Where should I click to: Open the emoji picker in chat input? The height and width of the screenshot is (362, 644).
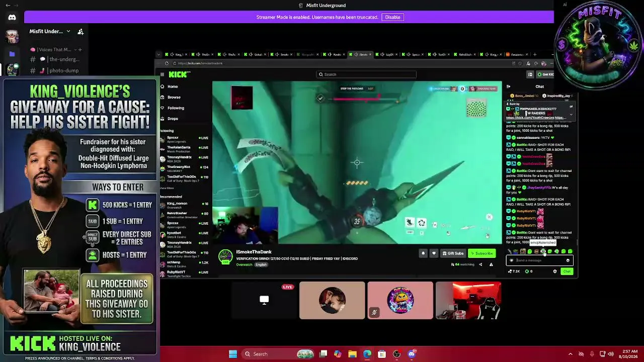[568, 260]
